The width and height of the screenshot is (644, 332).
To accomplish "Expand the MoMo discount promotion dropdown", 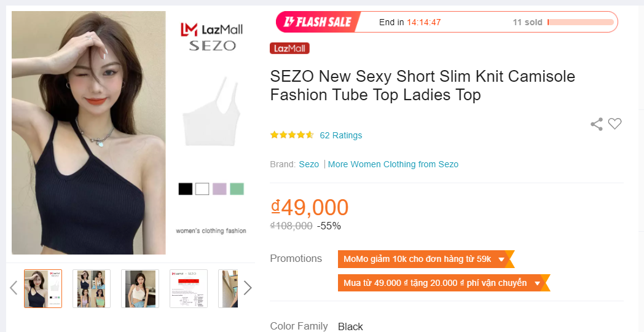I will [501, 259].
